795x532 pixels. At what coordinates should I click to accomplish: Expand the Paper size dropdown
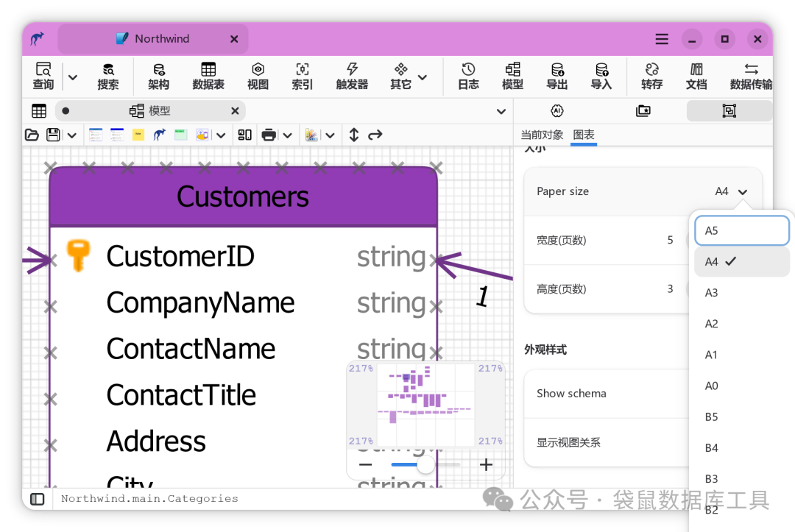(731, 191)
